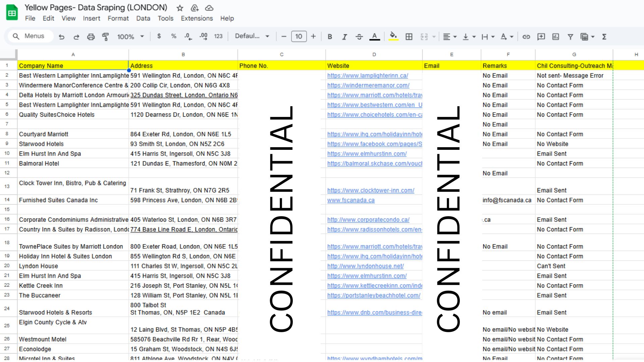Click the Print icon
The image size is (644, 362).
91,37
